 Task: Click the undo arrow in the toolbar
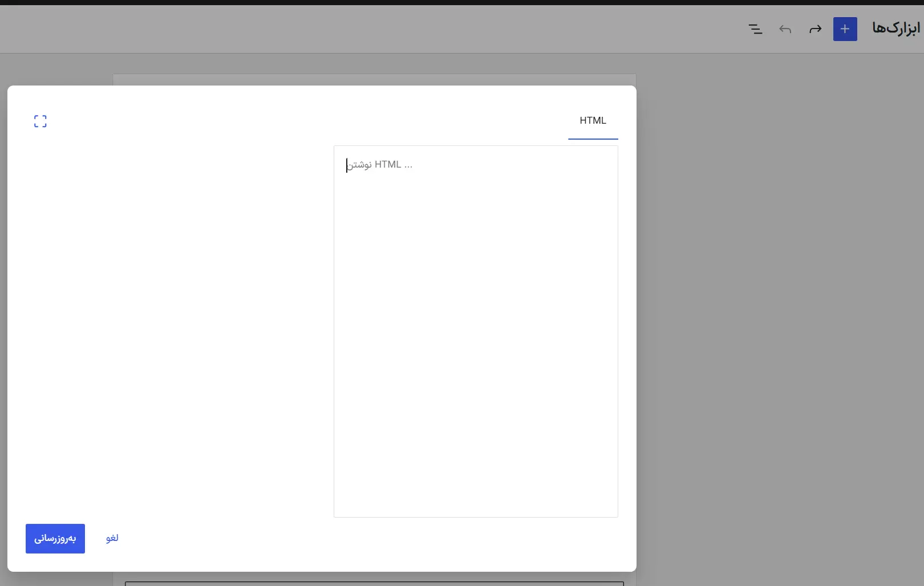point(785,29)
